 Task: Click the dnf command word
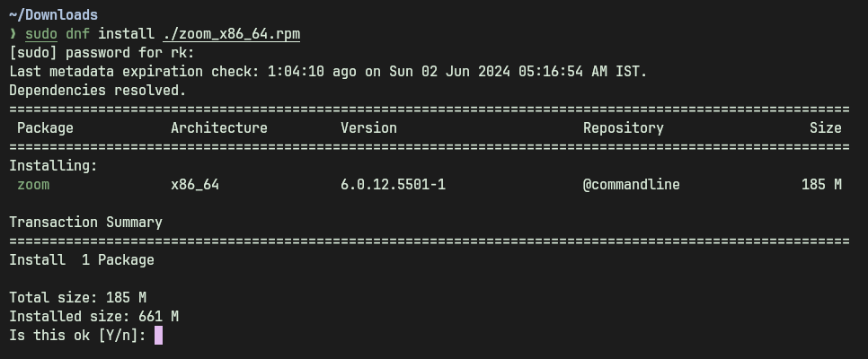click(77, 34)
